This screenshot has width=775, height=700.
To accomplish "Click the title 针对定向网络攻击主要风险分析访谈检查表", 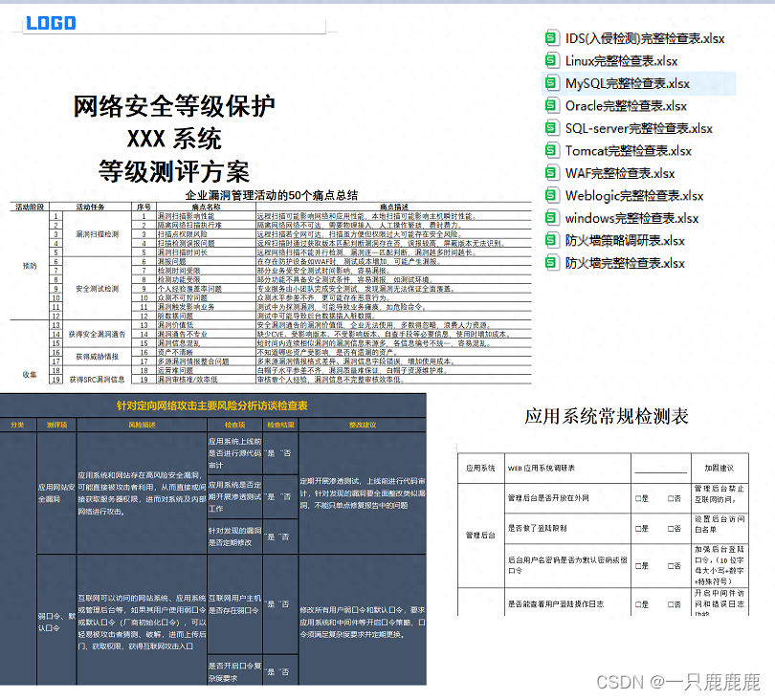I will pos(212,405).
